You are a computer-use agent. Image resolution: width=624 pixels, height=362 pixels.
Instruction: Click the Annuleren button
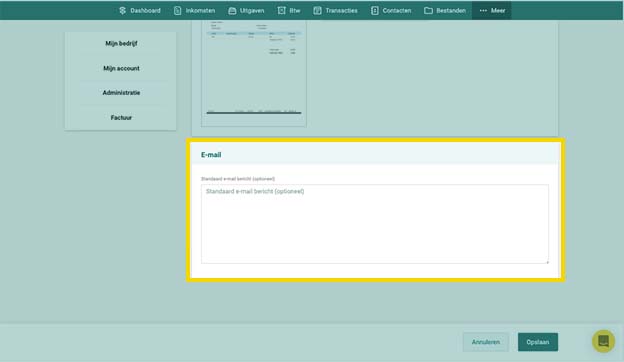click(x=486, y=342)
